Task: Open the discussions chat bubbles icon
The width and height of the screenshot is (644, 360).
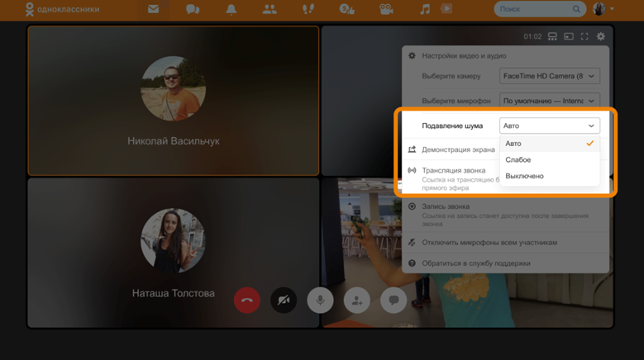Action: click(193, 9)
